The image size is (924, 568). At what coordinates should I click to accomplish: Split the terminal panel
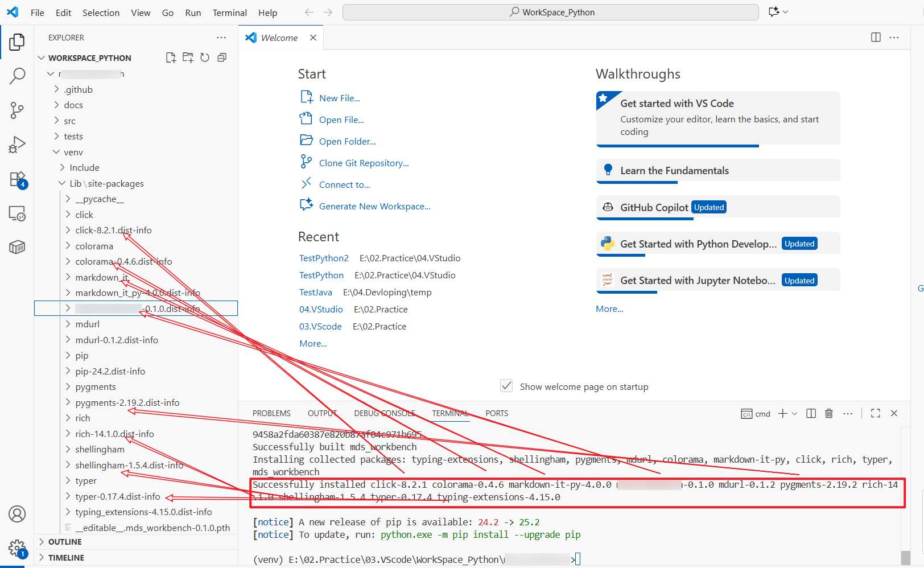click(x=811, y=414)
